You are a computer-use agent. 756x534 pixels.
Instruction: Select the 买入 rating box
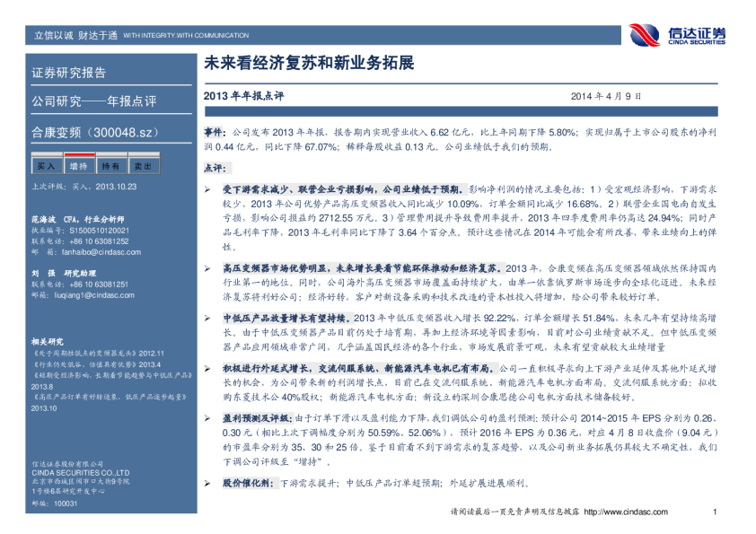(x=46, y=167)
